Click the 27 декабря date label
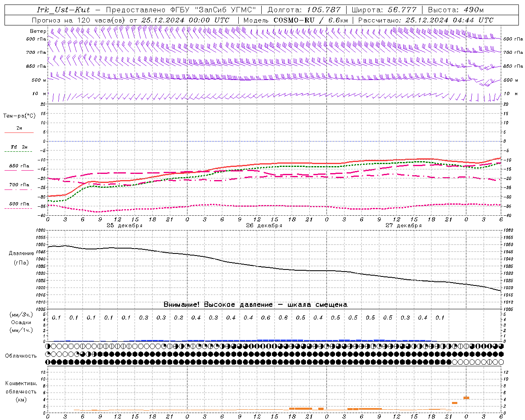The height and width of the screenshot is (420, 525). point(404,226)
